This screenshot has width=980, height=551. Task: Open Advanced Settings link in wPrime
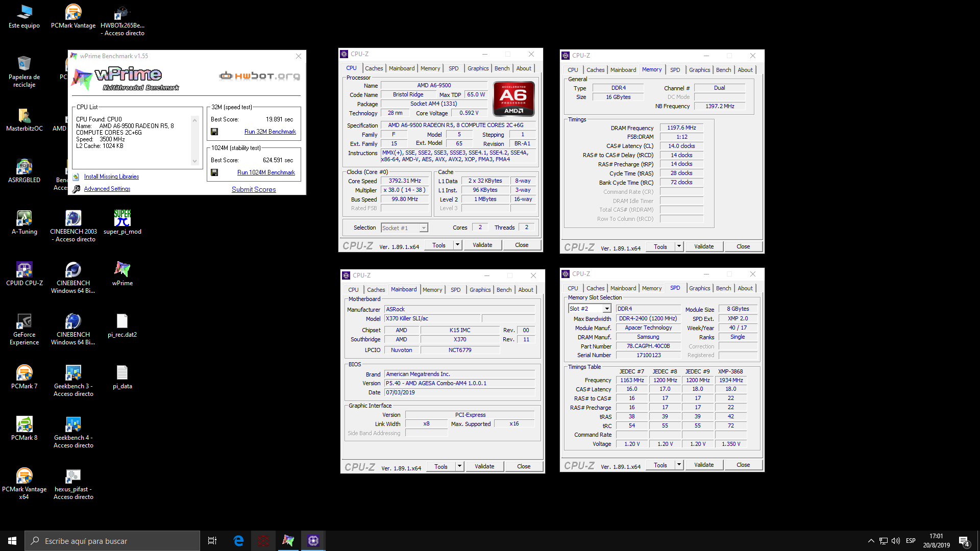click(x=107, y=189)
